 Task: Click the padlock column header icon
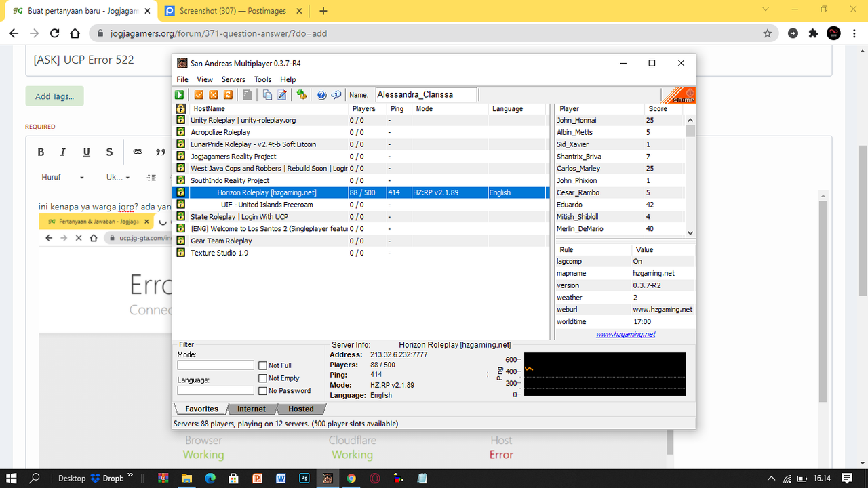click(x=181, y=108)
